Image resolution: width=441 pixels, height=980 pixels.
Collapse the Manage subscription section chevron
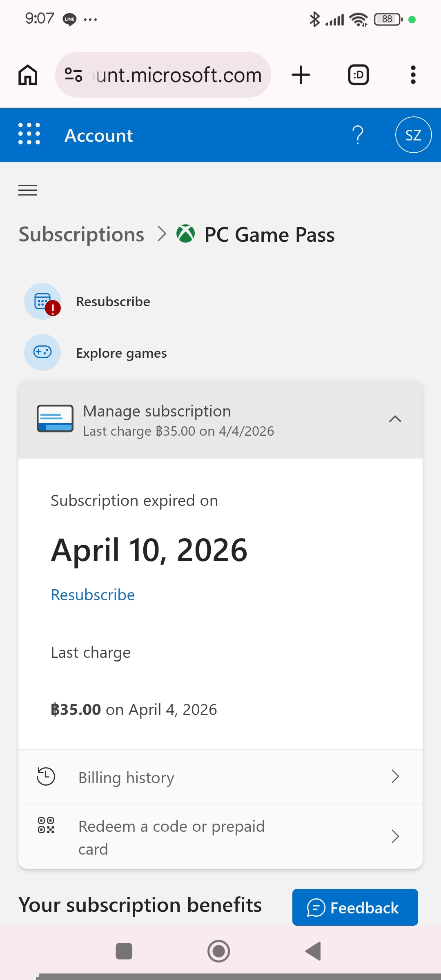[x=395, y=419]
